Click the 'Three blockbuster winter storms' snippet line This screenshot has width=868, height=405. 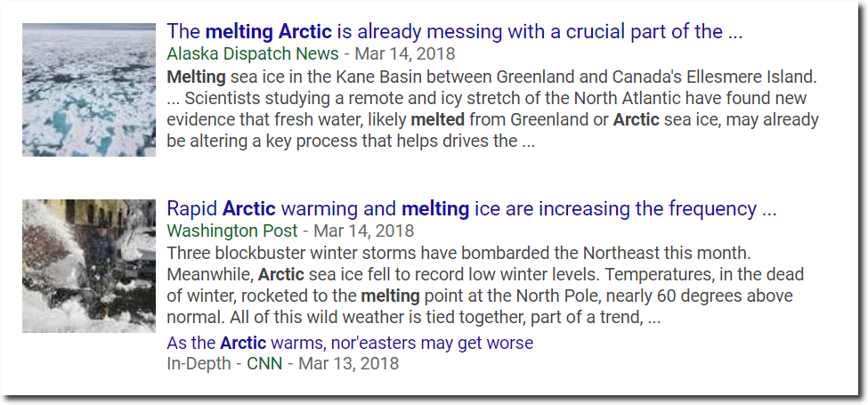pos(458,253)
